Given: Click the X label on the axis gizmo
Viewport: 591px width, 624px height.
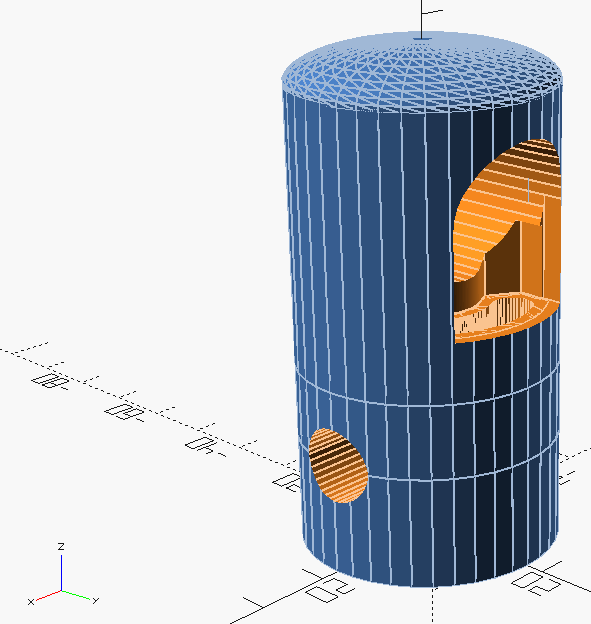Looking at the screenshot, I should click(x=31, y=602).
